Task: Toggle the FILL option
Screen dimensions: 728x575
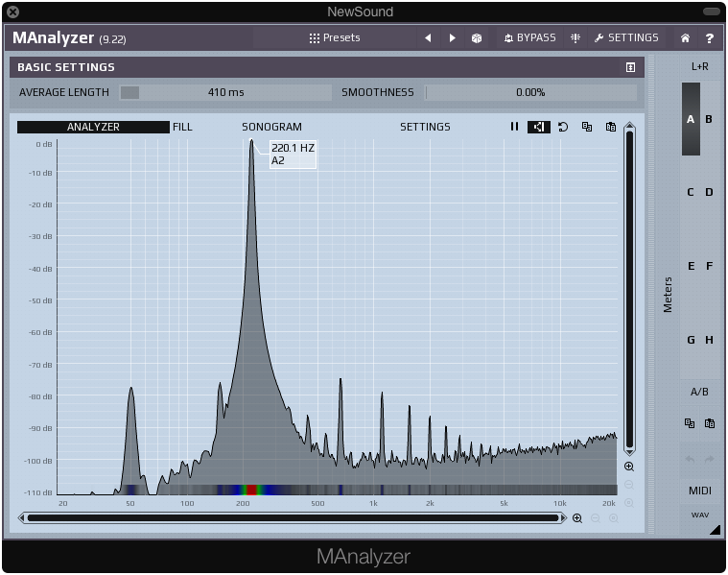Action: pyautogui.click(x=182, y=127)
